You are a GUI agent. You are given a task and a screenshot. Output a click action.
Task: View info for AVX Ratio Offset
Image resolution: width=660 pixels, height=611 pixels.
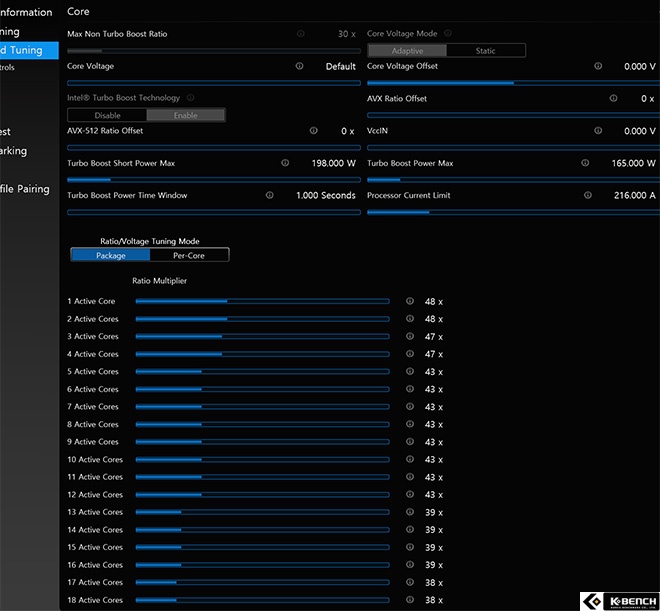pyautogui.click(x=614, y=98)
